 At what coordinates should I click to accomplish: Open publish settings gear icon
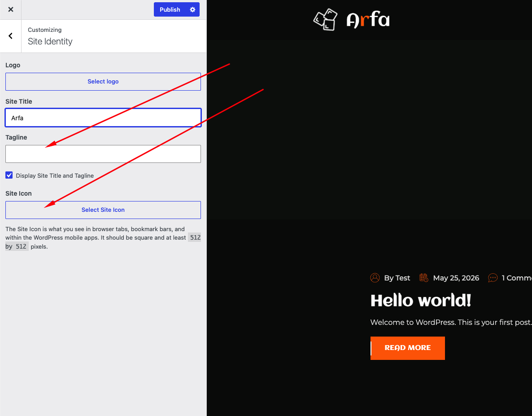[192, 9]
